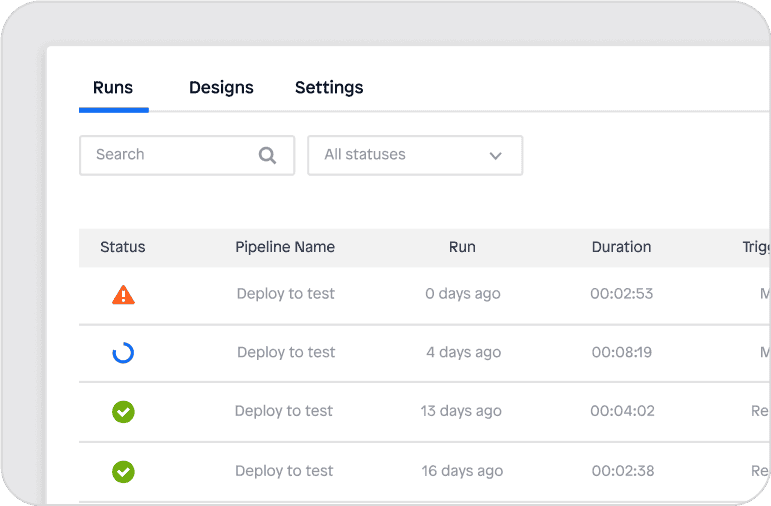This screenshot has height=506, width=771.
Task: Open running Deploy to test from 4 days ago
Action: click(x=286, y=352)
